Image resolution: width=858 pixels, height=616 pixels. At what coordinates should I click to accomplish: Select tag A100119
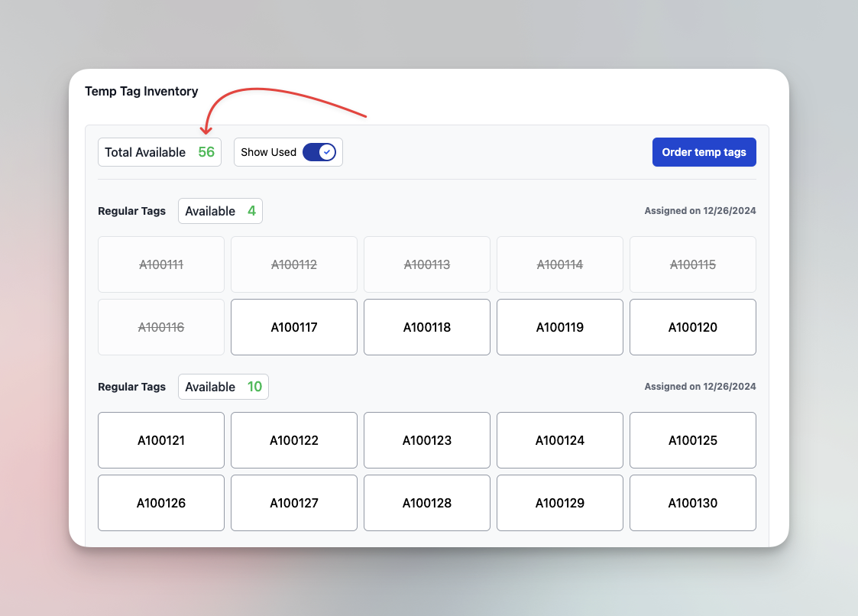tap(559, 327)
